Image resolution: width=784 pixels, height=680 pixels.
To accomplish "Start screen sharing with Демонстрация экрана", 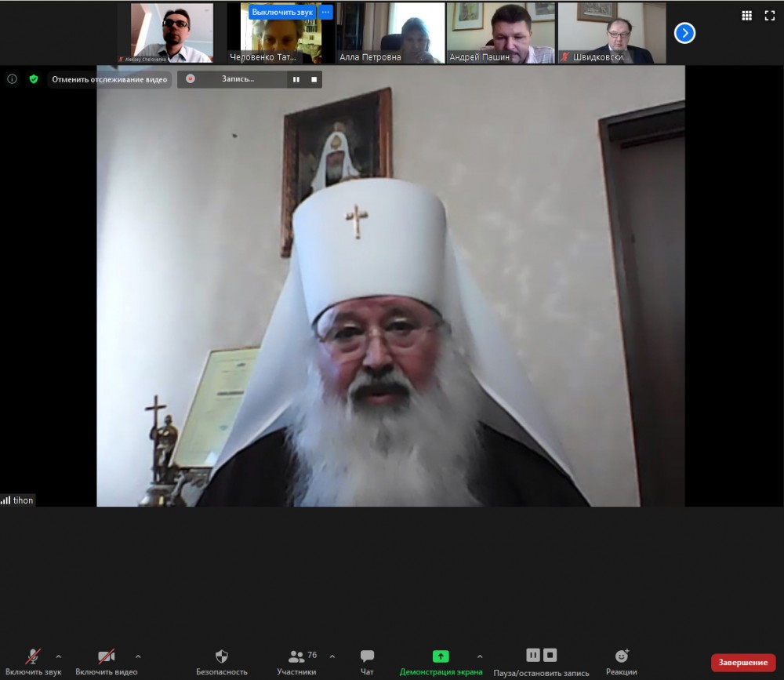I will coord(441,656).
